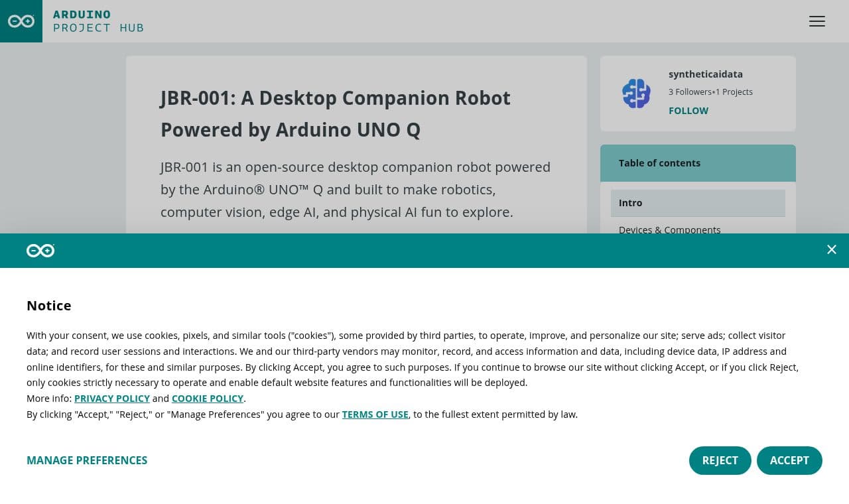Click the syntheticaidata brain avatar
849x504 pixels.
(x=636, y=94)
